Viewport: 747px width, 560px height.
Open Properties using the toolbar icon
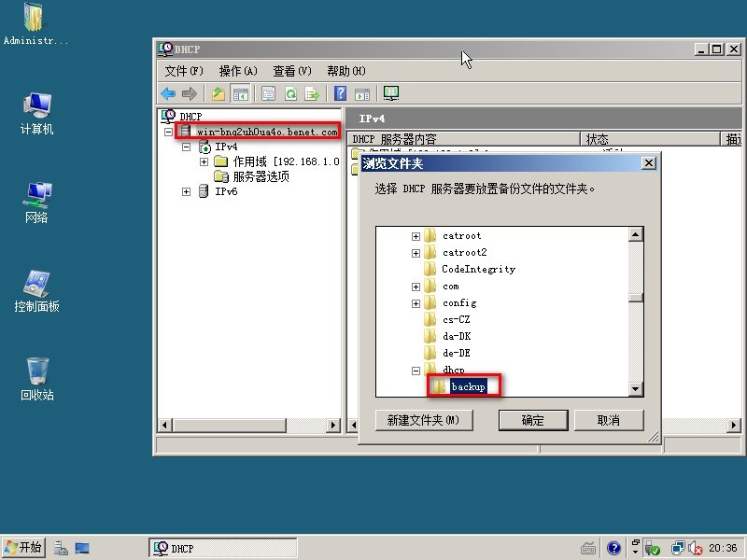click(x=268, y=92)
